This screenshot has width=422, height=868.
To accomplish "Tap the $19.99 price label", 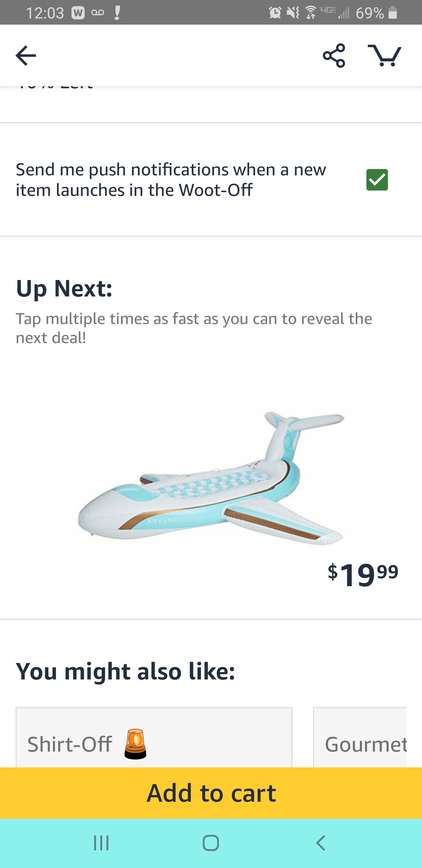I will [x=363, y=575].
